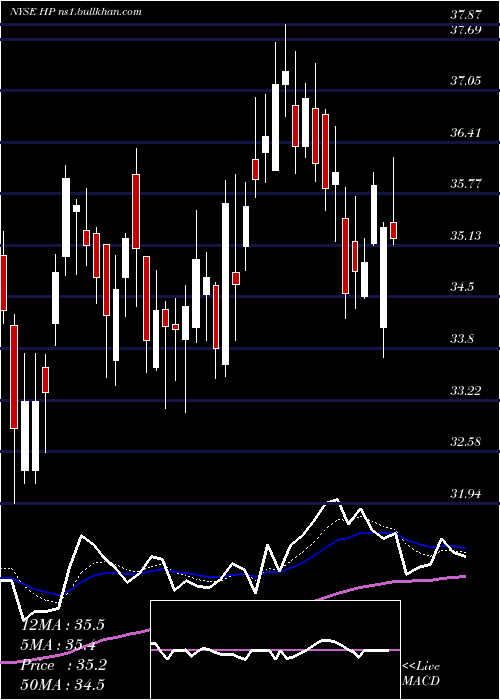
Task: Click the <<Live MACD label
Action: pyautogui.click(x=421, y=674)
